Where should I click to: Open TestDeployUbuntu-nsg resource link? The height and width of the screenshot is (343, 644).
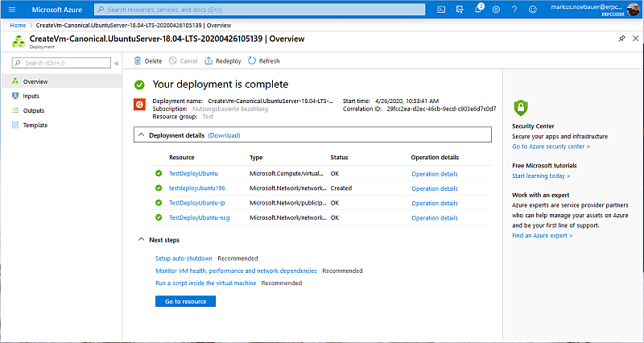(x=199, y=217)
